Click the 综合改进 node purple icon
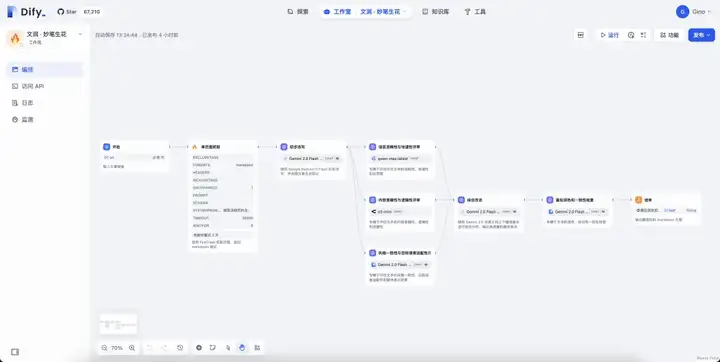 point(461,200)
